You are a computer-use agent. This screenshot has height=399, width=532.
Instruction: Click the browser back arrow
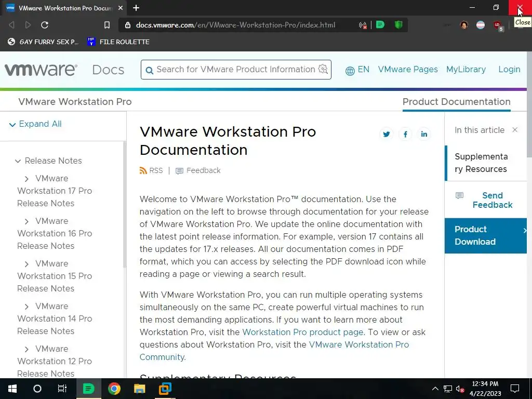point(11,25)
